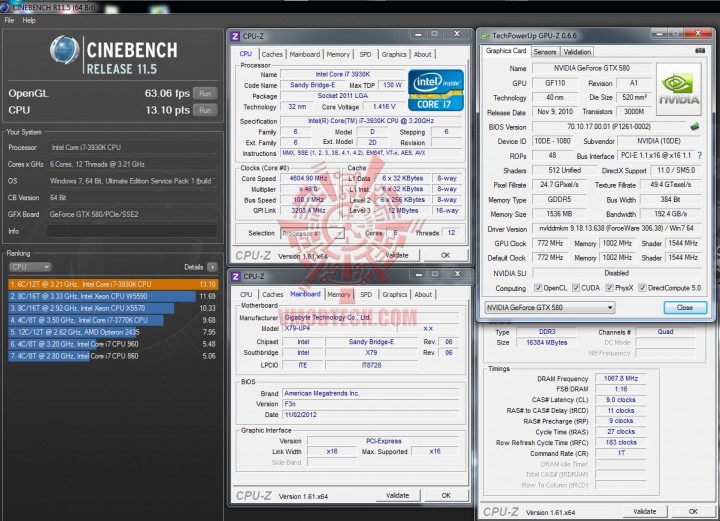
Task: Click the Info input field in Cinebench
Action: tap(132, 231)
